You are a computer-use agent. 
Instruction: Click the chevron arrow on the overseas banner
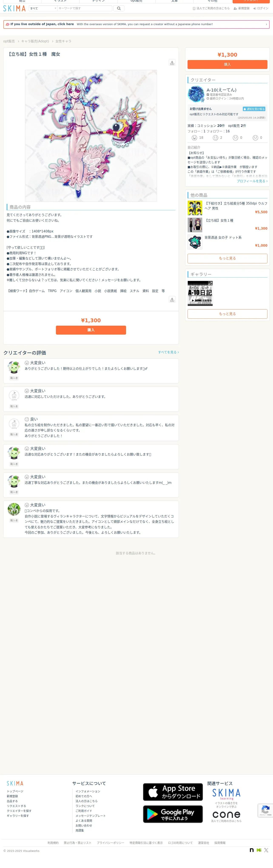(x=266, y=24)
